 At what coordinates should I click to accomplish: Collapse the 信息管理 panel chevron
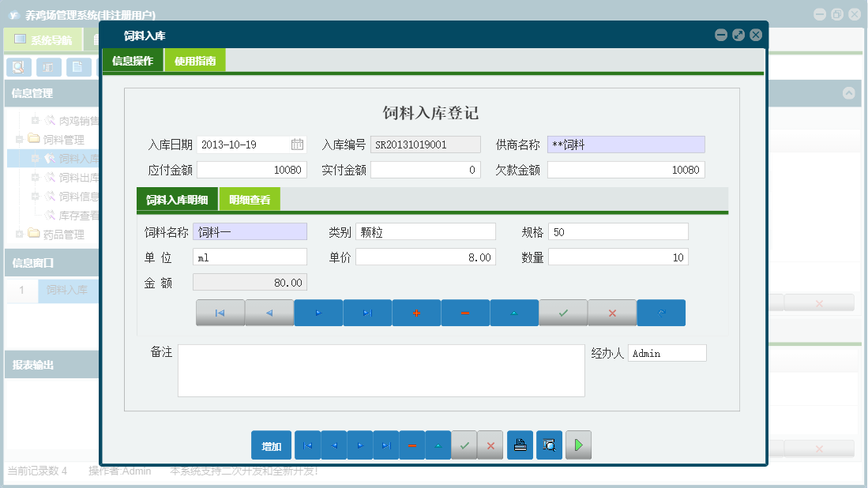click(x=849, y=93)
